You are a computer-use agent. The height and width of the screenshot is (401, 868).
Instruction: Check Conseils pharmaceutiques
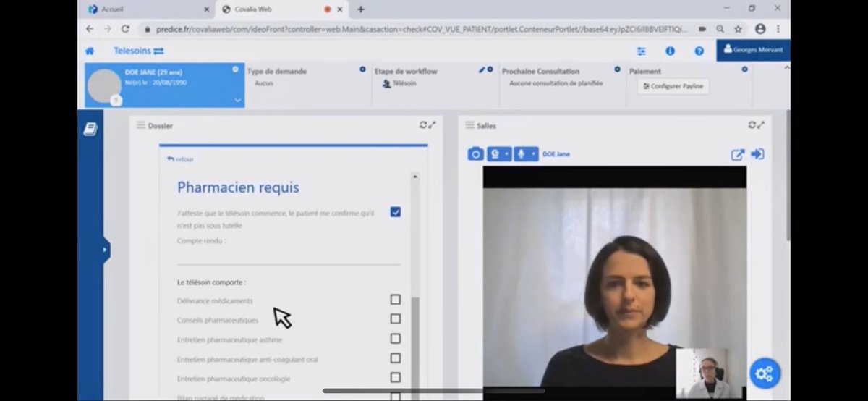396,319
